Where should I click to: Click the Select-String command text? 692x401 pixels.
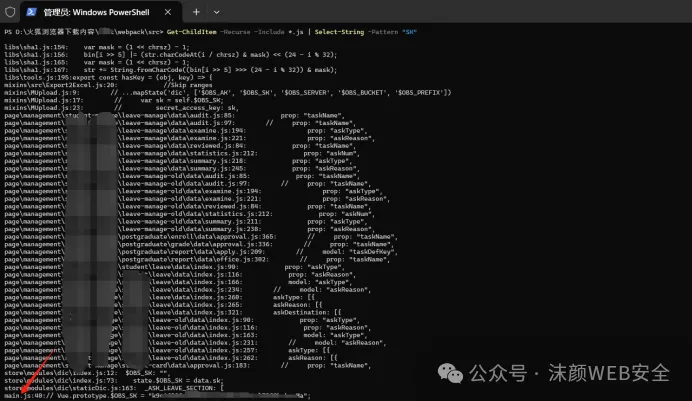pos(339,32)
